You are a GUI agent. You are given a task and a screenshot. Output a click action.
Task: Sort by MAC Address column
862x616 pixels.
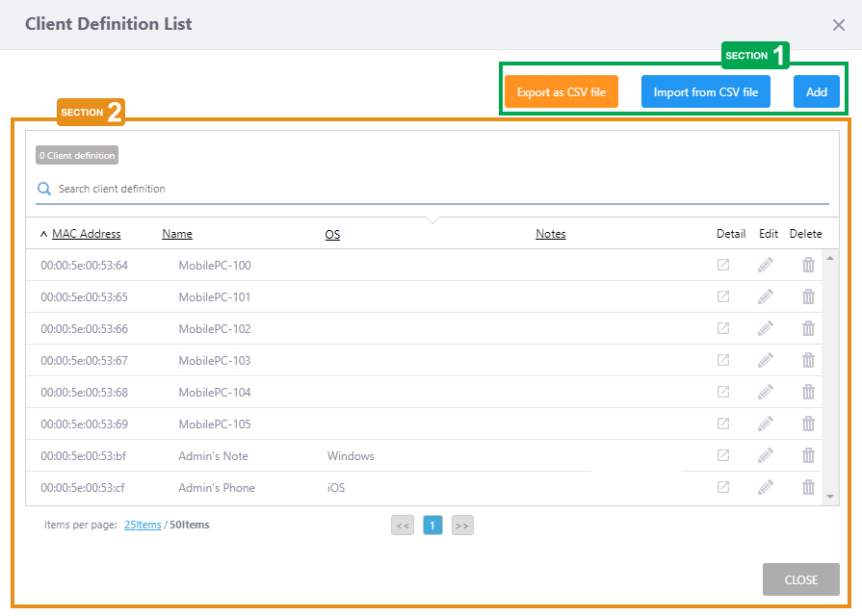pos(86,234)
